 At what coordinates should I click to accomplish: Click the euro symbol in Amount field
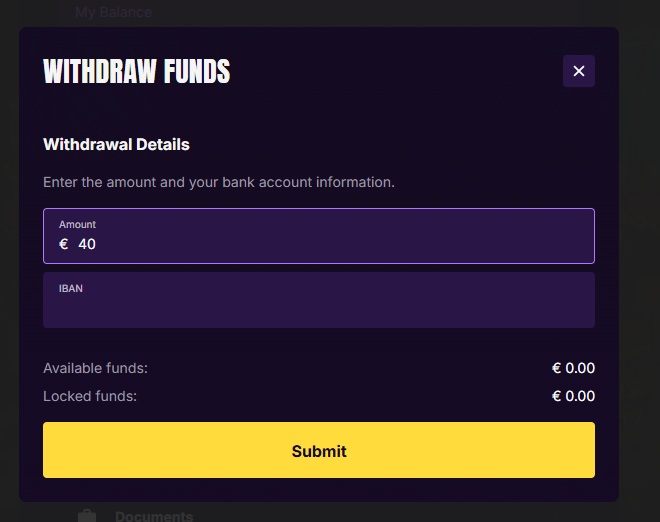(64, 244)
